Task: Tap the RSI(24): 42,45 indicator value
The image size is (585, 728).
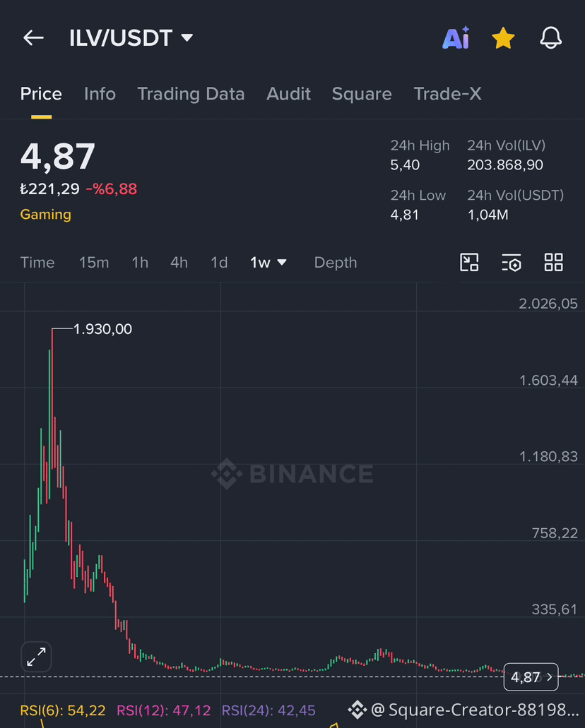Action: (x=268, y=710)
